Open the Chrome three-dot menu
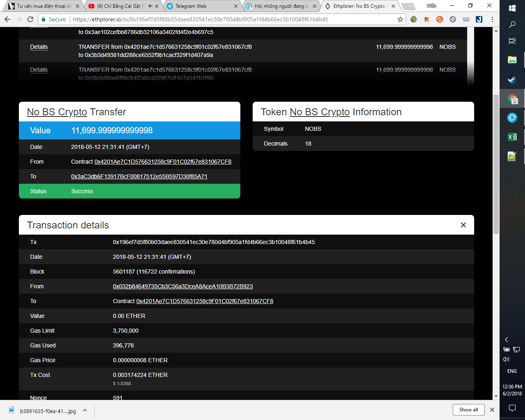Viewport: 525px width, 420px height. click(x=492, y=19)
